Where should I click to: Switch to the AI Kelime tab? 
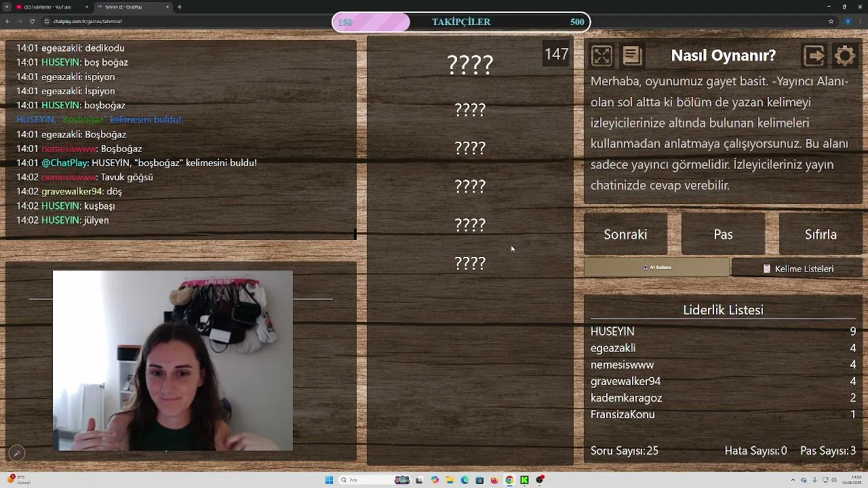(657, 268)
